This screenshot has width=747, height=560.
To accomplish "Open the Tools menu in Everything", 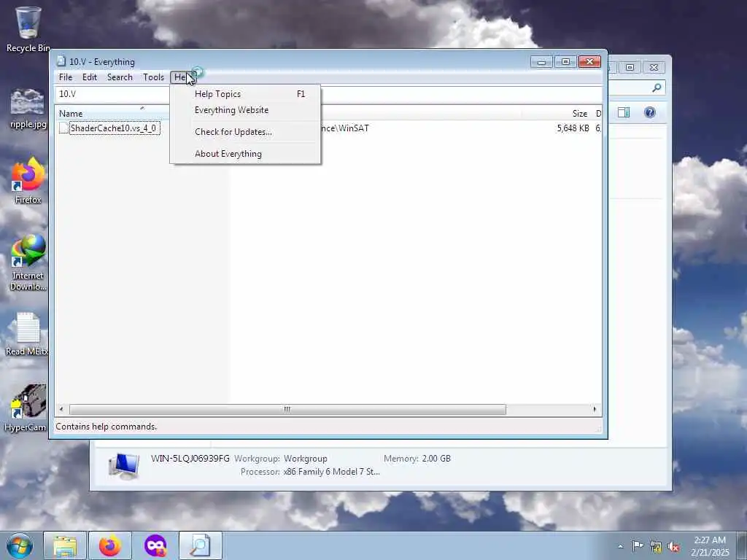I will pos(153,77).
